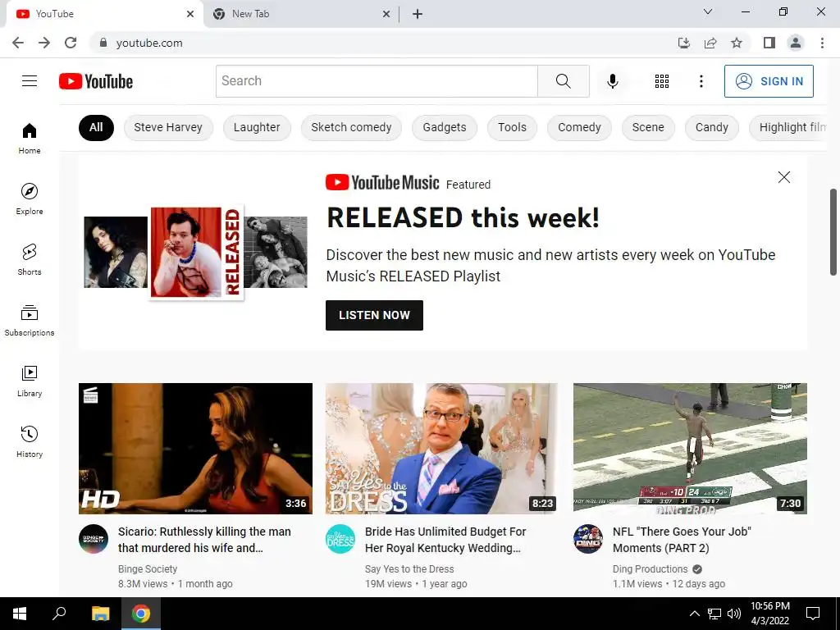View site information lock icon
This screenshot has width=840, height=630.
point(103,43)
